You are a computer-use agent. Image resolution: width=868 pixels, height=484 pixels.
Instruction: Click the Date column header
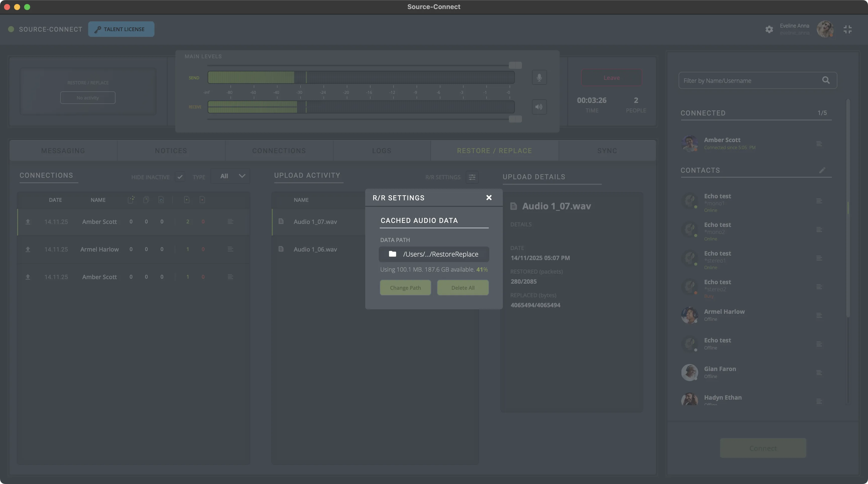click(x=55, y=200)
